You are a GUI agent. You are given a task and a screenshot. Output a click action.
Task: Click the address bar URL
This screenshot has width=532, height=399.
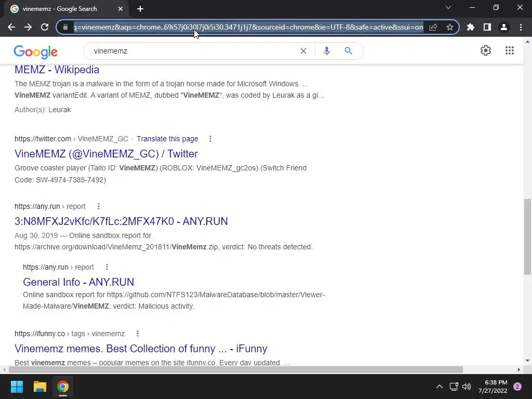(x=248, y=27)
